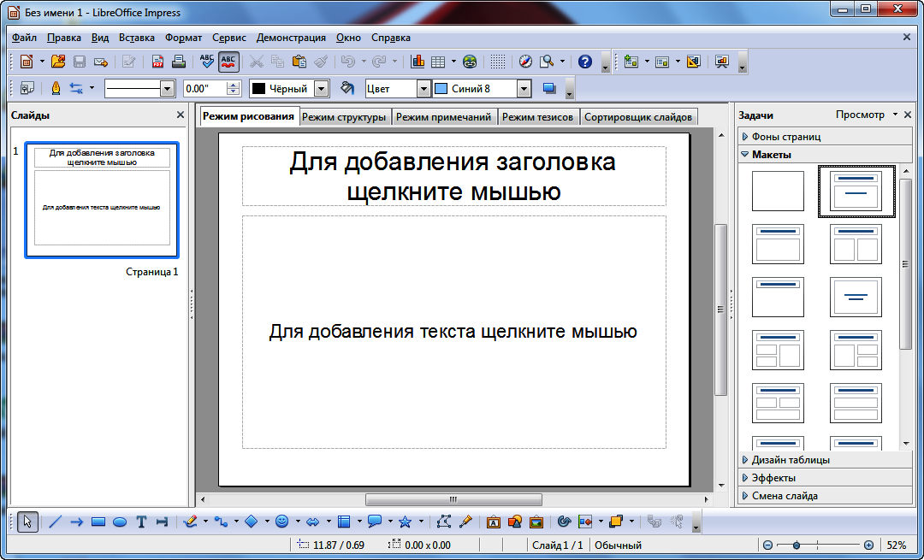This screenshot has width=924, height=560.
Task: Open the arrow style dropdown arrow
Action: (92, 89)
